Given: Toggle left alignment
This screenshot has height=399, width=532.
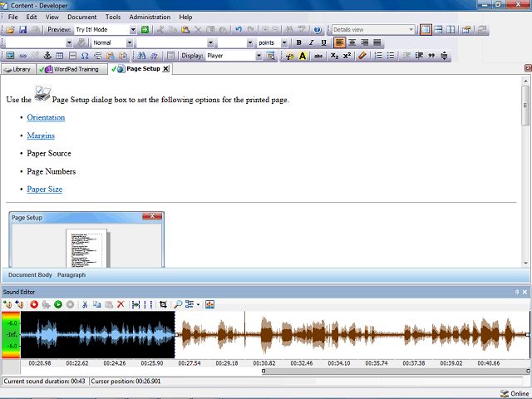Looking at the screenshot, I should point(340,42).
